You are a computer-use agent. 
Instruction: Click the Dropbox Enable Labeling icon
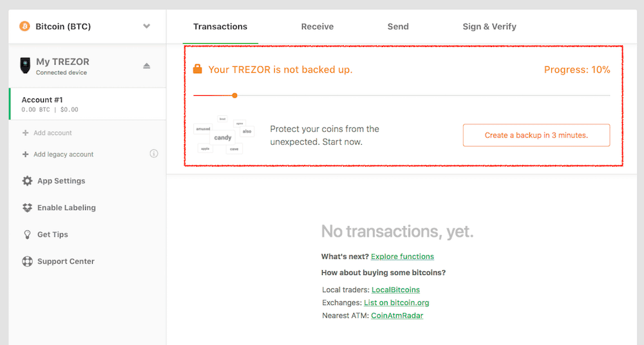pos(27,208)
